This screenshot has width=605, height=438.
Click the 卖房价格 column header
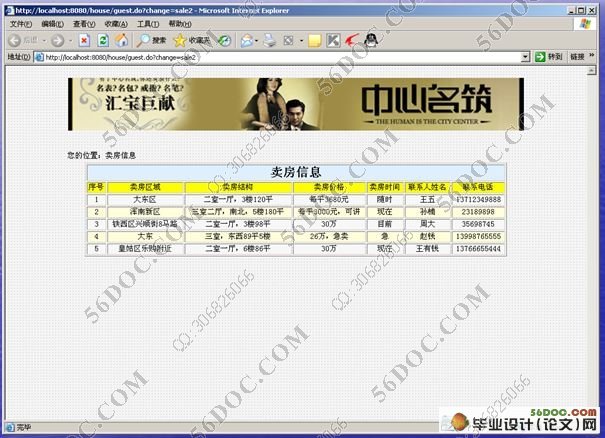pos(329,187)
